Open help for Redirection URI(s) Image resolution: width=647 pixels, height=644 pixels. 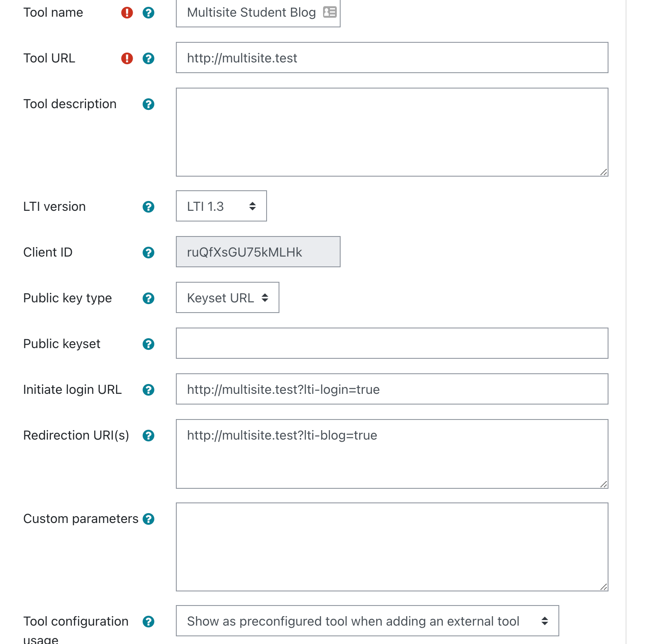tap(148, 436)
